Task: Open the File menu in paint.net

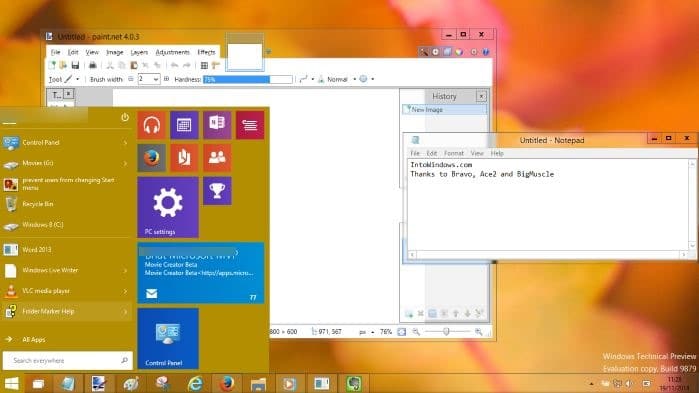Action: point(56,52)
